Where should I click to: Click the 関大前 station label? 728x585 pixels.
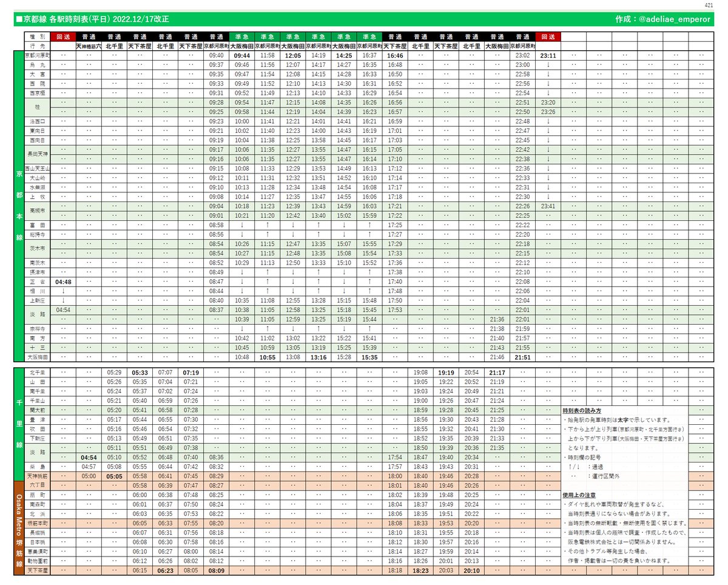[x=37, y=410]
